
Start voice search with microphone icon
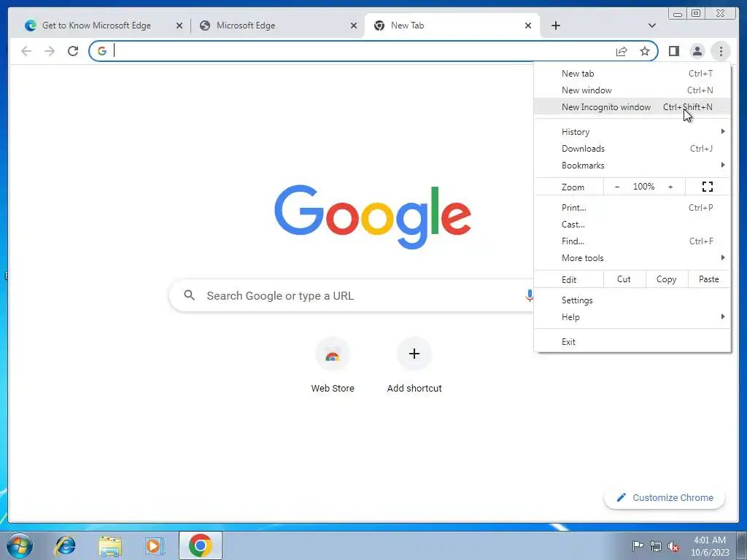tap(529, 296)
